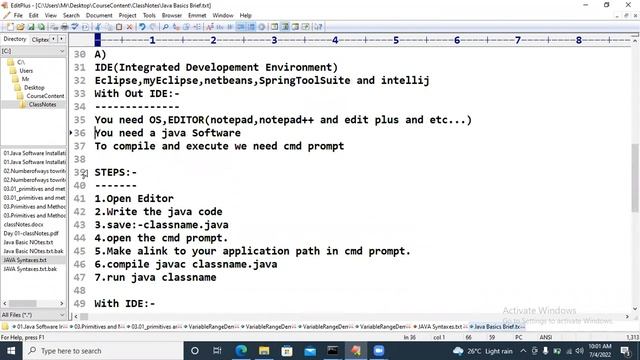This screenshot has height=360, width=640.
Task: Click the Print toolbar icon
Action: pos(64,27)
